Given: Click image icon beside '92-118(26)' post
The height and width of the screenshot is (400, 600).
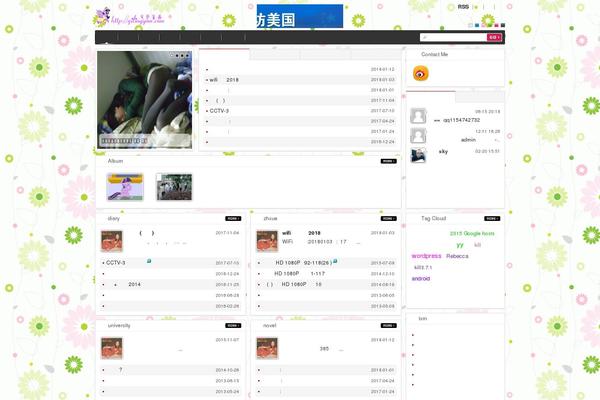Looking at the screenshot, I should (x=335, y=261).
